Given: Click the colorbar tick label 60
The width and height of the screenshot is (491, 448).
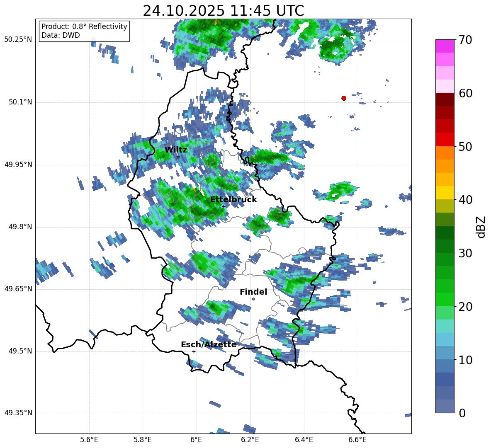Looking at the screenshot, I should coord(465,93).
